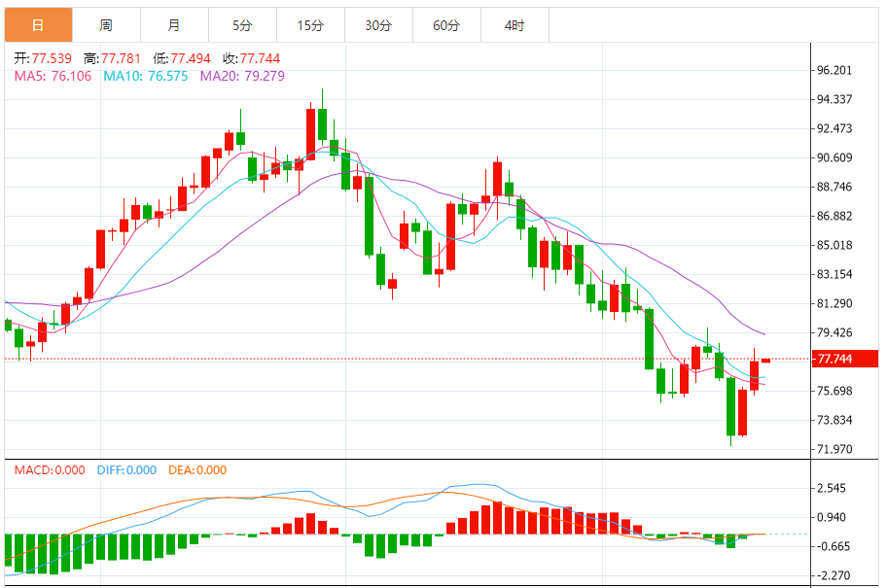Click the MA10: 76.575 indicator label
Viewport: 887px width, 588px height.
click(x=145, y=77)
